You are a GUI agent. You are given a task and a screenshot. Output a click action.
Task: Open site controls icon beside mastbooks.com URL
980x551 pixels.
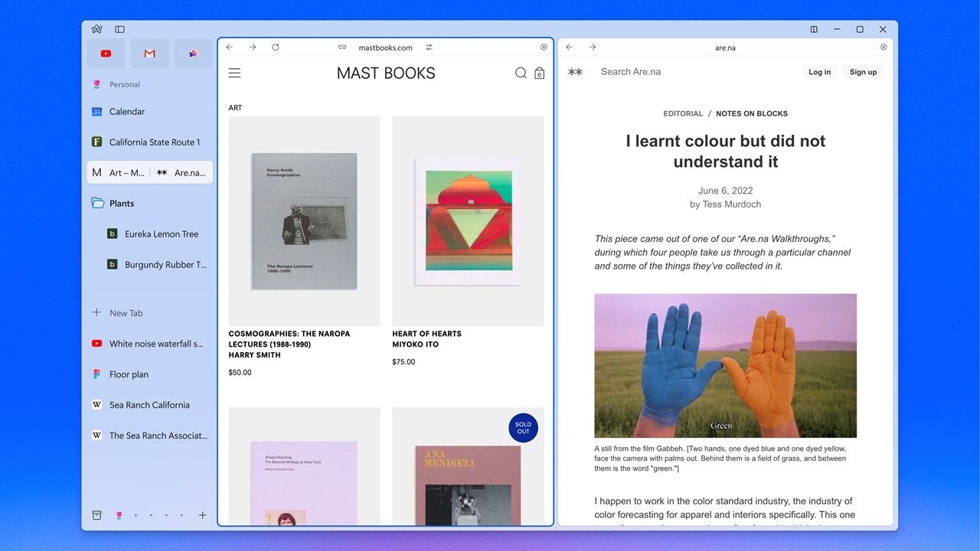pos(430,47)
